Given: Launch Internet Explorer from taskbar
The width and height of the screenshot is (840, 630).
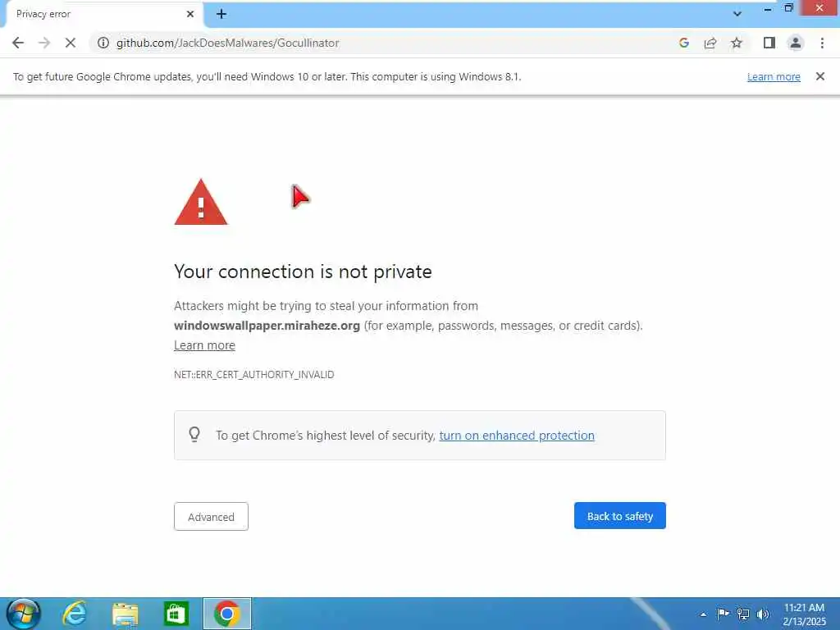Looking at the screenshot, I should tap(75, 614).
